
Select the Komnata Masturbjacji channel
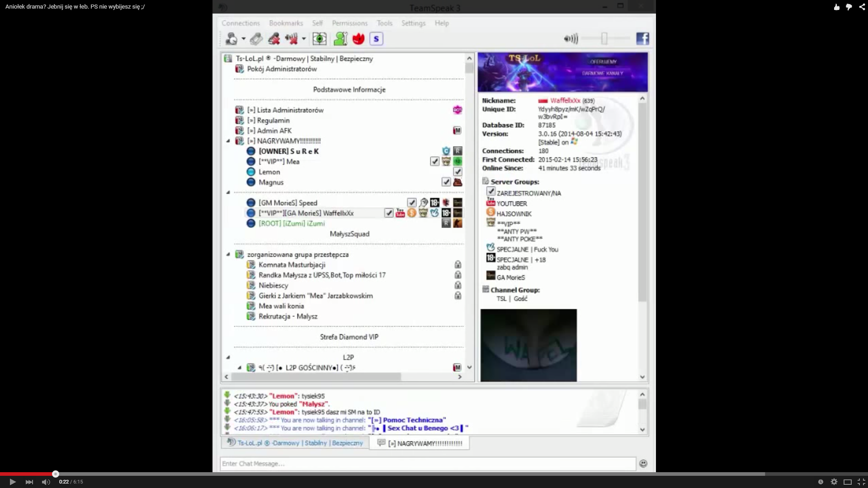292,265
